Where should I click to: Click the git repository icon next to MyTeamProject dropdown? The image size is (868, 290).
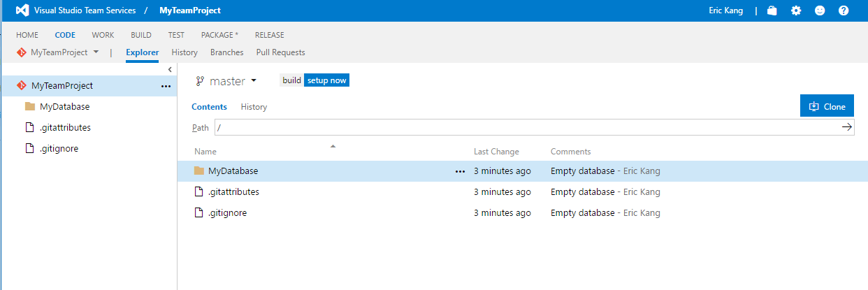pyautogui.click(x=22, y=52)
